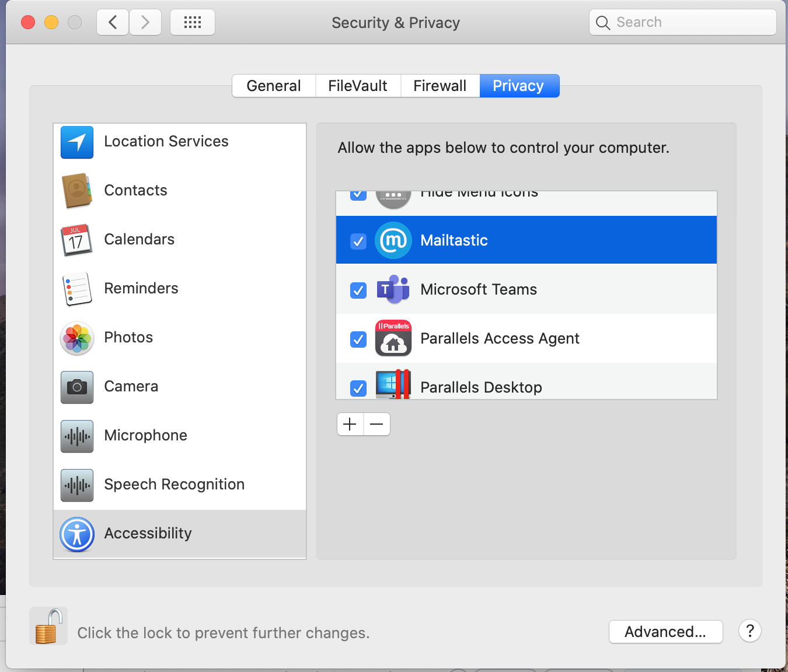Select the Mailtastic app name

[454, 240]
